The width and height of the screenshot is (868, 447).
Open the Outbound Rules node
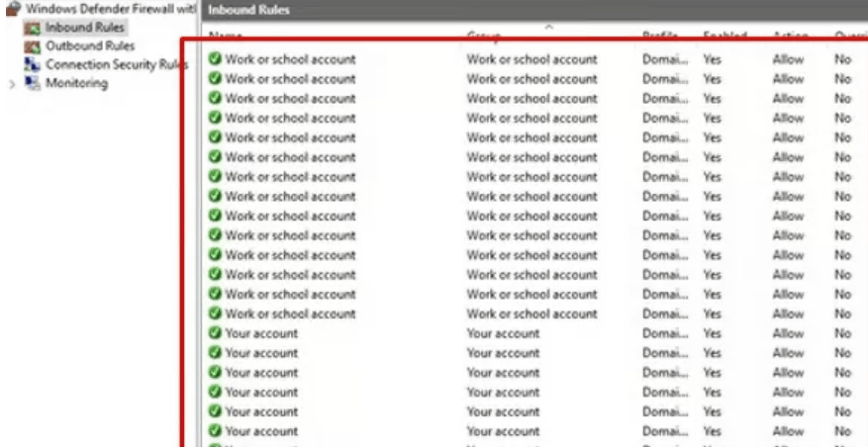90,45
